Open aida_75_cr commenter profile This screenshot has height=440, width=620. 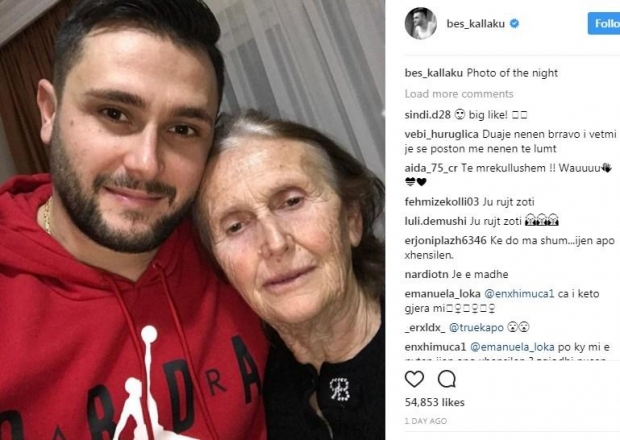coord(431,168)
